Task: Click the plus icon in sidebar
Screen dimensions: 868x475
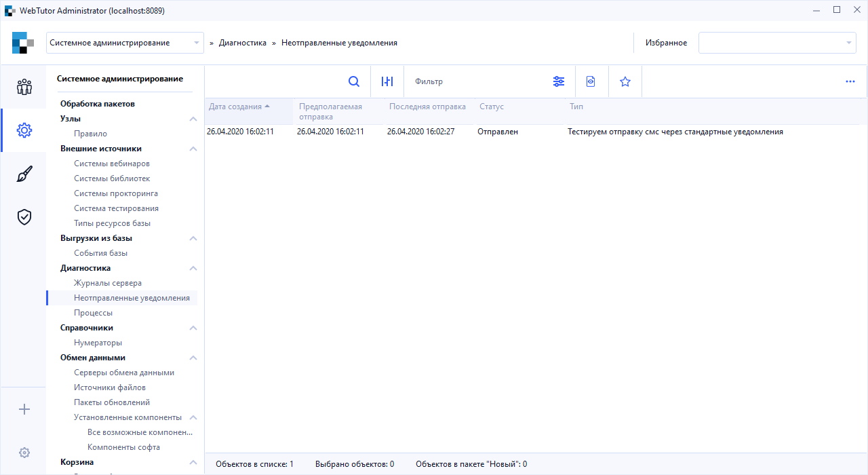Action: 24,409
